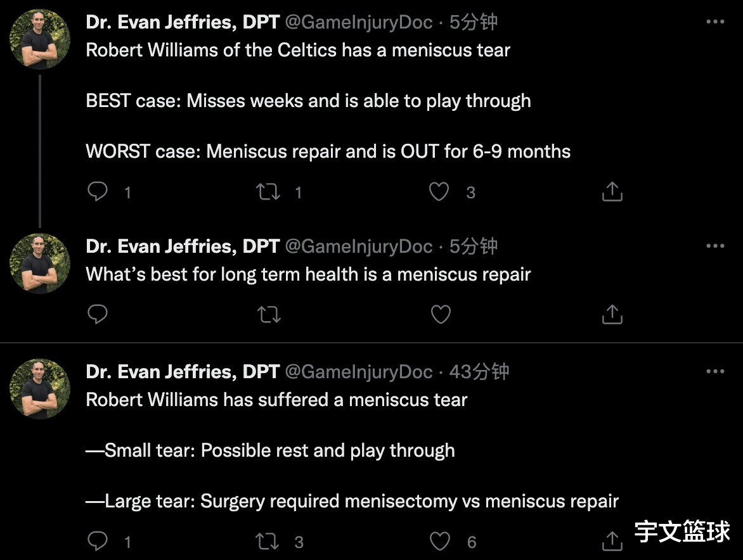Retweet the BEST case/WORST case tweet
The height and width of the screenshot is (560, 743).
[268, 192]
